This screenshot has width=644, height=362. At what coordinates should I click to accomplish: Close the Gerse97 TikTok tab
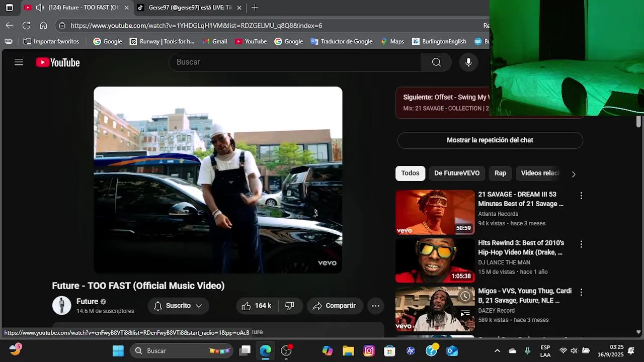point(239,8)
